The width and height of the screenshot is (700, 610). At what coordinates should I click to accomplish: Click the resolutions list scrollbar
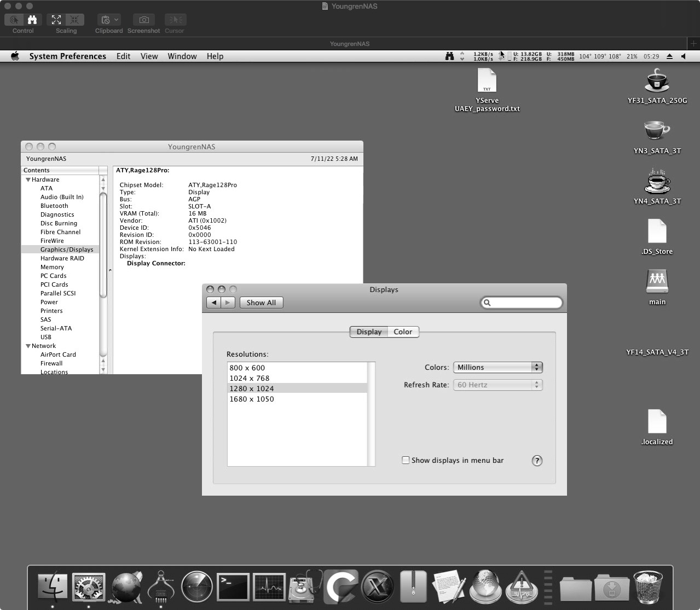(x=371, y=414)
